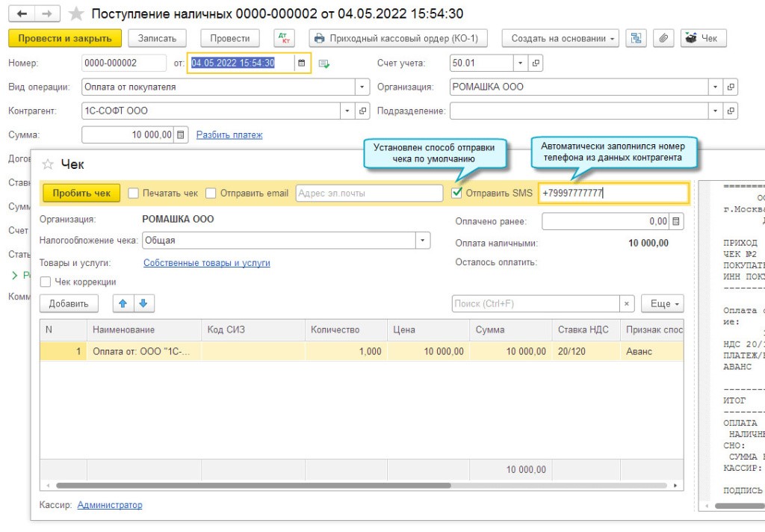This screenshot has width=765, height=532.
Task: Focus the Поиск (Ctrl+F) field
Action: click(x=536, y=303)
